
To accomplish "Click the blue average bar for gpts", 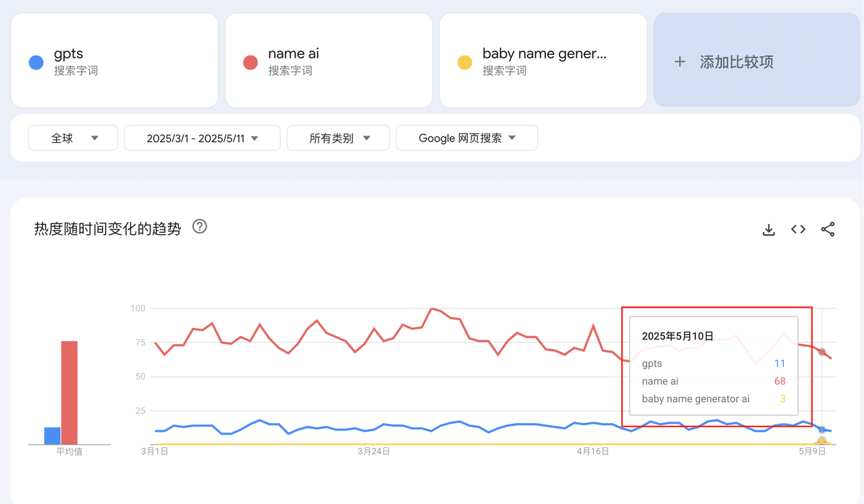I will point(53,436).
